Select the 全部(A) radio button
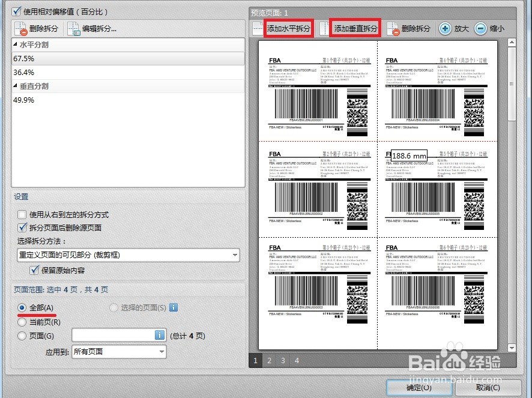The width and height of the screenshot is (532, 398). 22,308
